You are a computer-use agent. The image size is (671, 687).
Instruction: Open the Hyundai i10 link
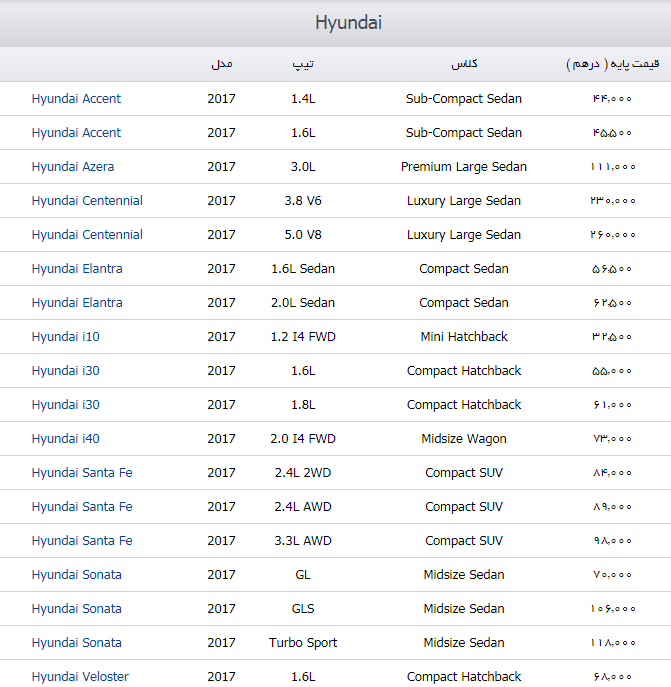[x=65, y=336]
